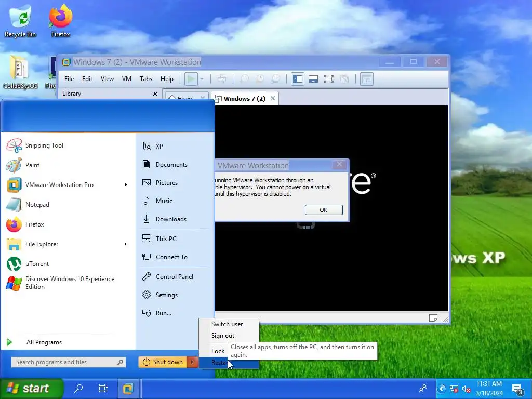
Task: Open the VM menu
Action: [127, 79]
